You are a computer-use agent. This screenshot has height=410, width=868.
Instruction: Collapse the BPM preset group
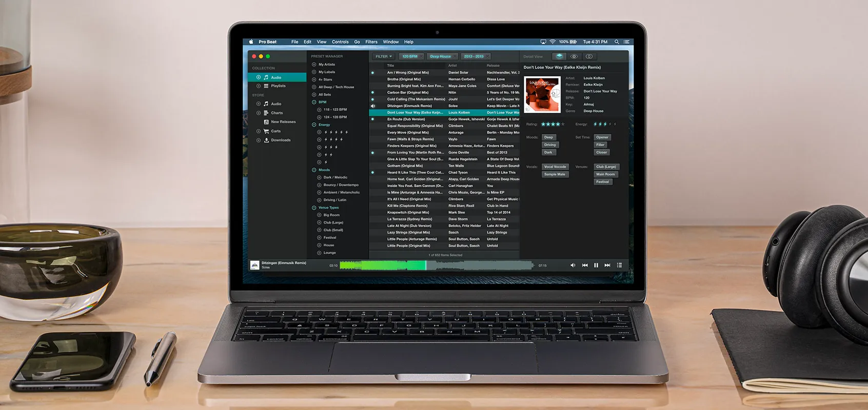[314, 102]
